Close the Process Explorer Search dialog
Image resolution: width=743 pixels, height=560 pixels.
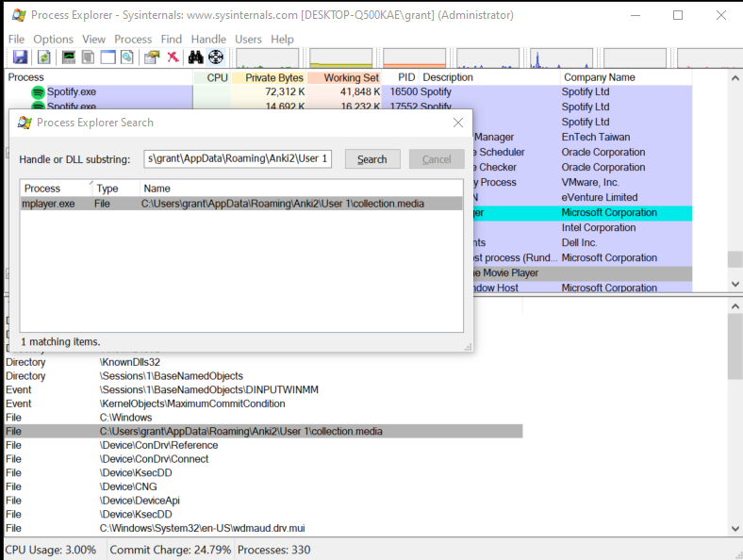point(457,123)
